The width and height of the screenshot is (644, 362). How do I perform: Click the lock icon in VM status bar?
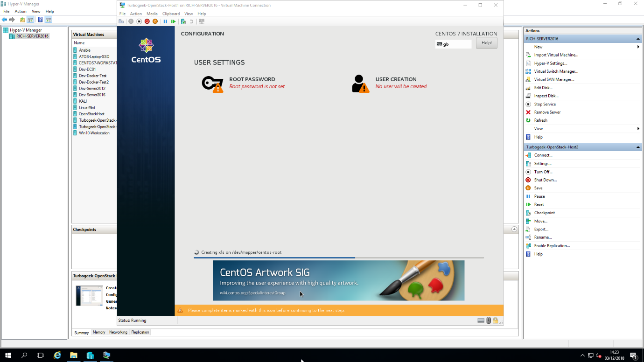pos(495,320)
